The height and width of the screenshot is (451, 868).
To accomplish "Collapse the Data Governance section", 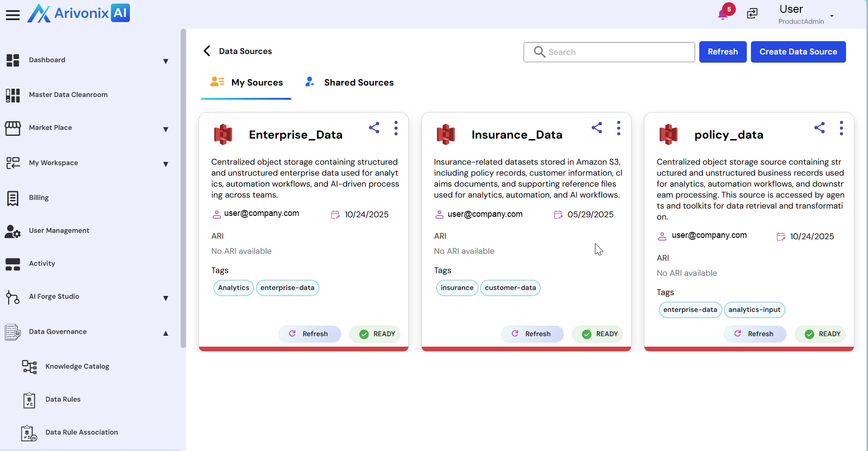I will click(x=166, y=333).
